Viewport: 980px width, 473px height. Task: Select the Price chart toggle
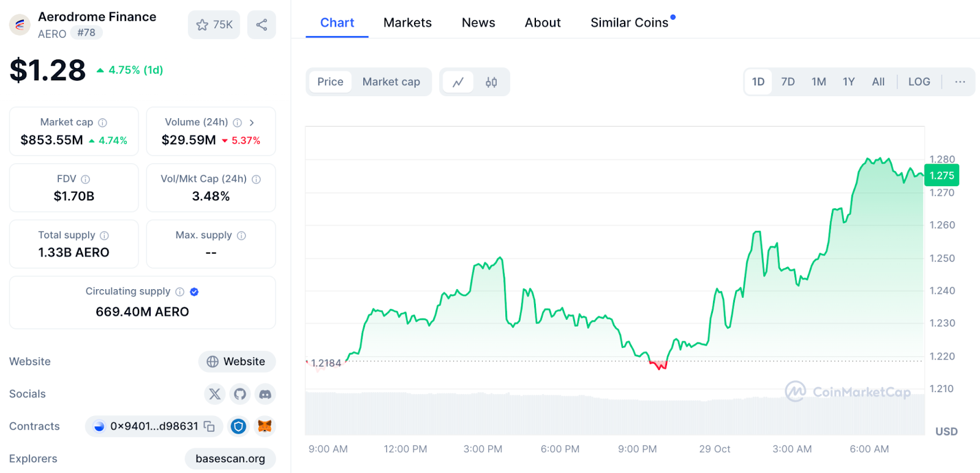[x=330, y=82]
